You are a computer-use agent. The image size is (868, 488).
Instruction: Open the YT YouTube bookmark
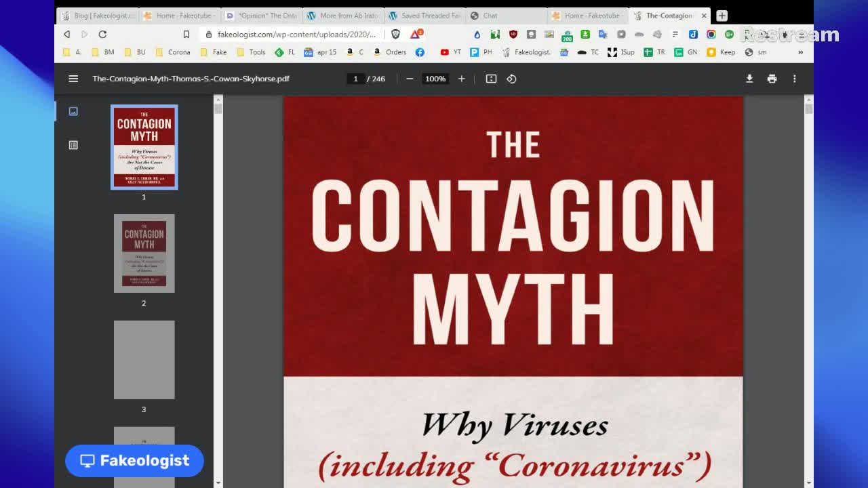450,52
